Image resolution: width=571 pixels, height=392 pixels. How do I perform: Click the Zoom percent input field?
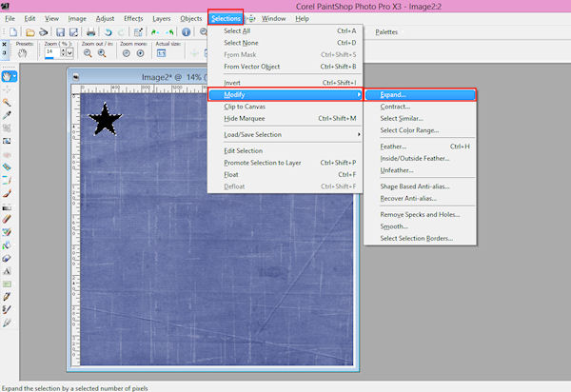(52, 52)
